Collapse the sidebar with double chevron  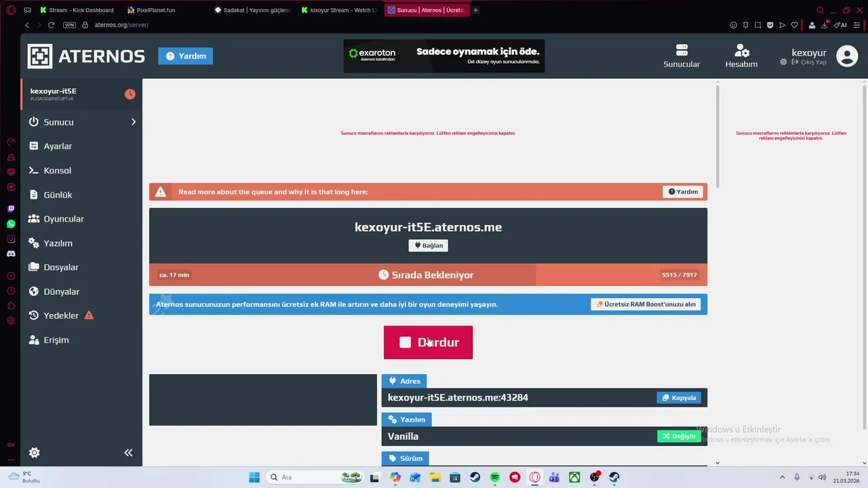click(128, 453)
